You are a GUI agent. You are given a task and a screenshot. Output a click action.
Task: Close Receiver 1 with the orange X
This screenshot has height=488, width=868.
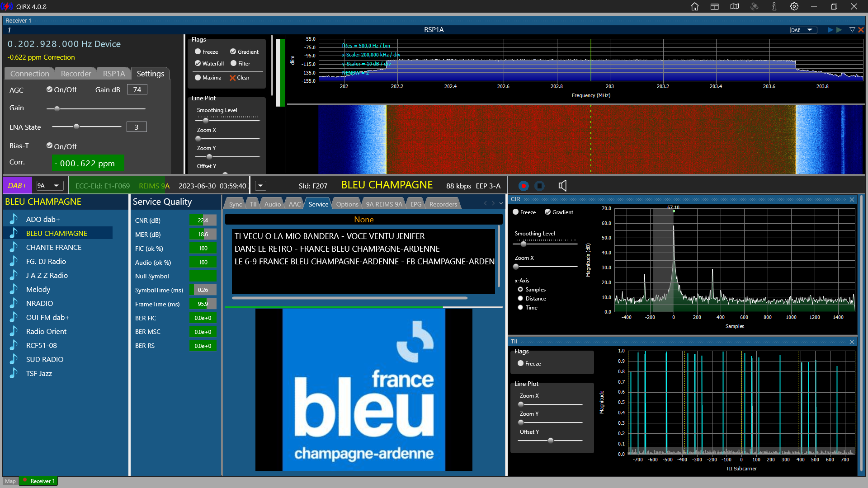(x=861, y=30)
